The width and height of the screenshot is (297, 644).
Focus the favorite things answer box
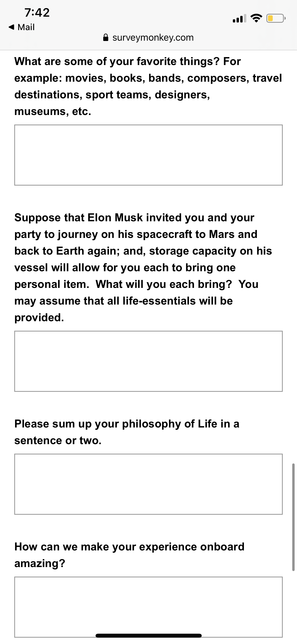coord(148,155)
